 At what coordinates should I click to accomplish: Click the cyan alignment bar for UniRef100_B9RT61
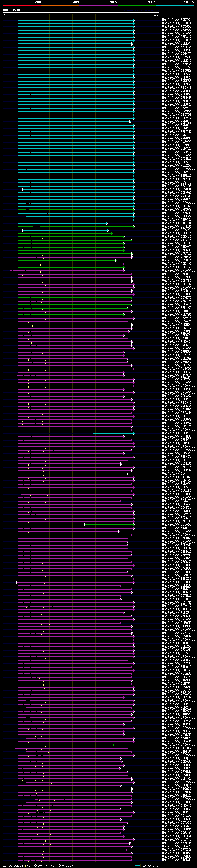pos(76,20)
